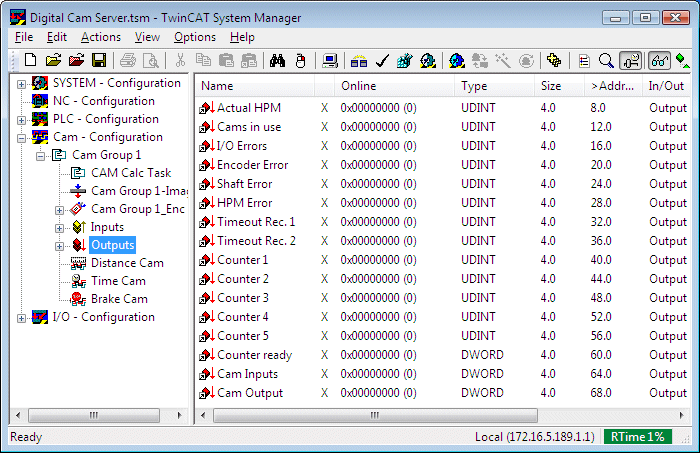
Task: Expand the SYSTEM - Configuration node
Action: [21, 84]
